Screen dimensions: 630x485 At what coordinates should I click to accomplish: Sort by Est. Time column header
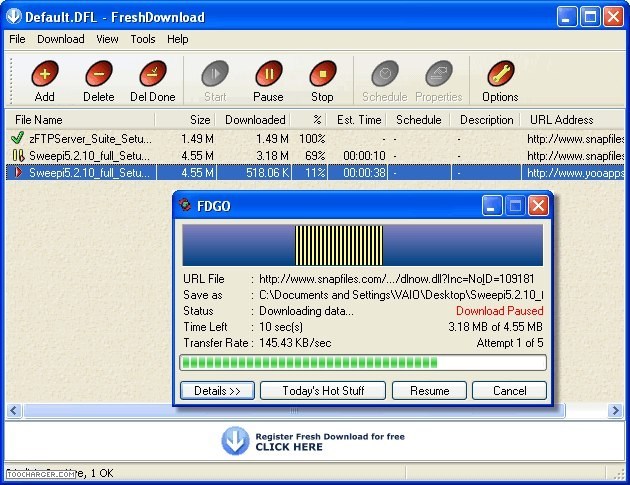click(x=357, y=120)
